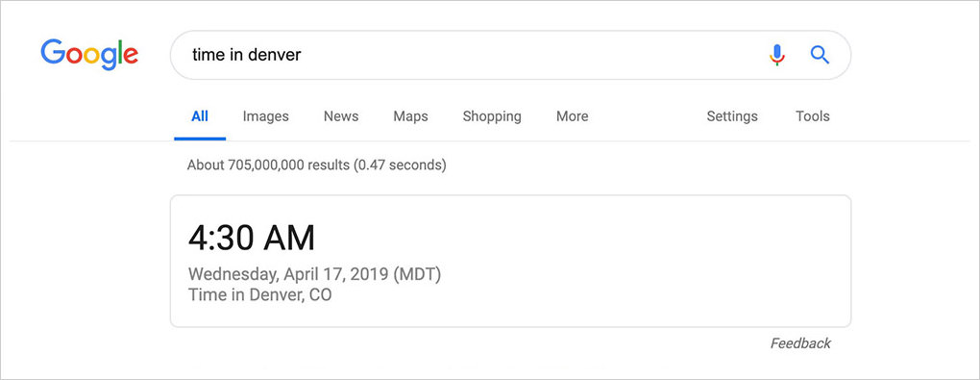Click the Google logo
This screenshot has width=980, height=380.
point(89,55)
